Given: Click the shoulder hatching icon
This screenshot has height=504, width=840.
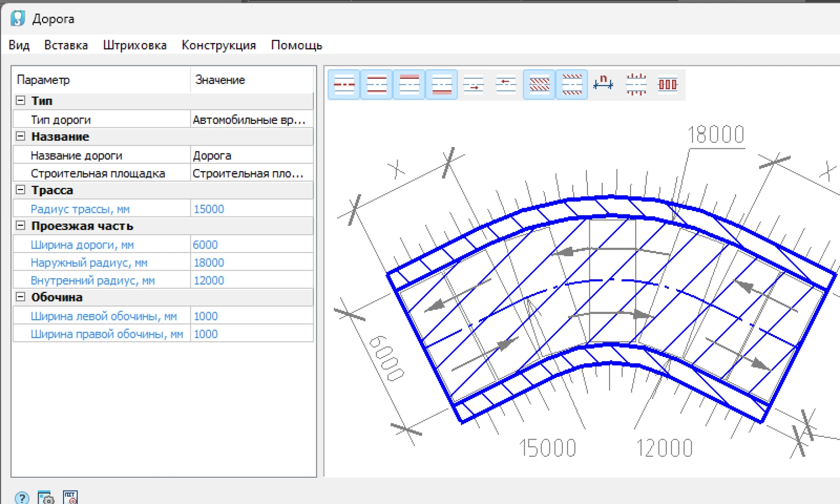Looking at the screenshot, I should pyautogui.click(x=571, y=85).
